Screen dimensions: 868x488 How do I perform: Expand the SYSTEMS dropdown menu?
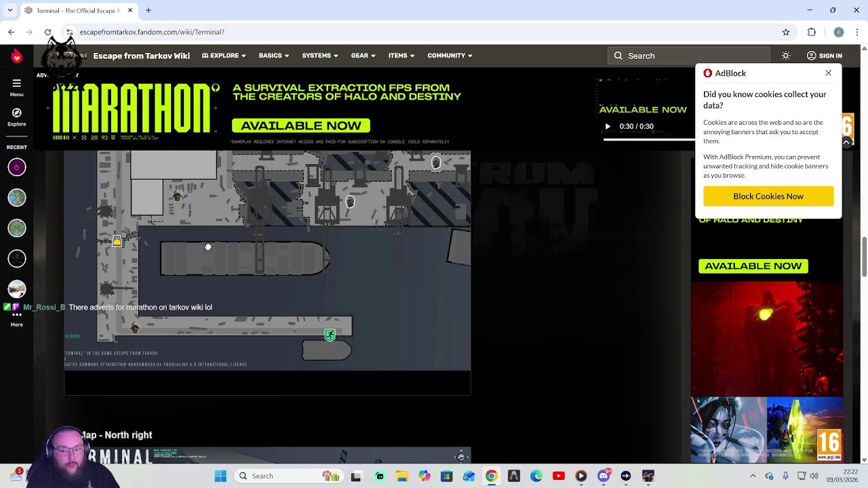[x=319, y=56]
